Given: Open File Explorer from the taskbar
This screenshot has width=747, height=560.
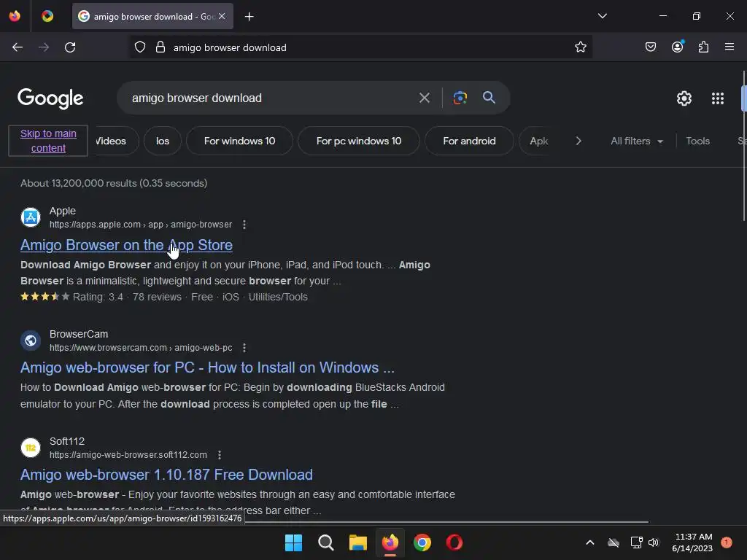Looking at the screenshot, I should pos(357,542).
